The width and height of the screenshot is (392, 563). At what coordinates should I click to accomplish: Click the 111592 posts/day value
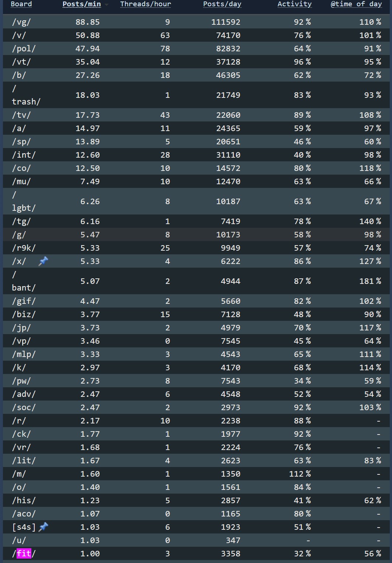click(226, 22)
